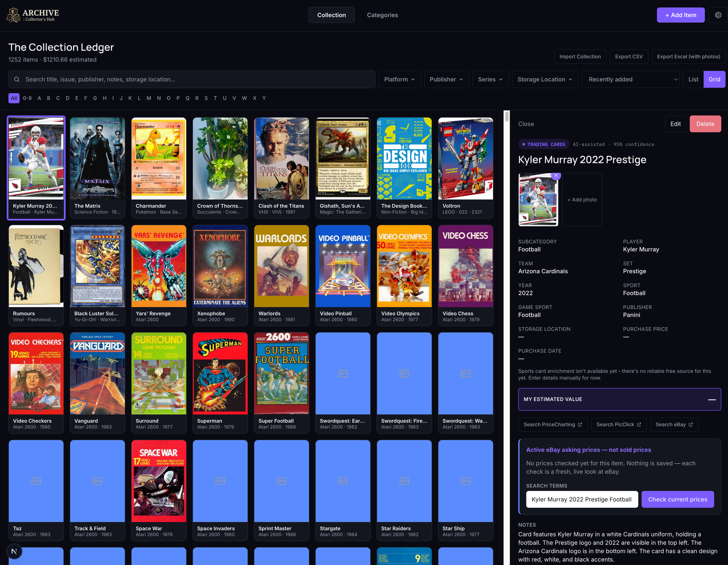The width and height of the screenshot is (728, 565).
Task: Select the All alphabet filter
Action: 14,98
